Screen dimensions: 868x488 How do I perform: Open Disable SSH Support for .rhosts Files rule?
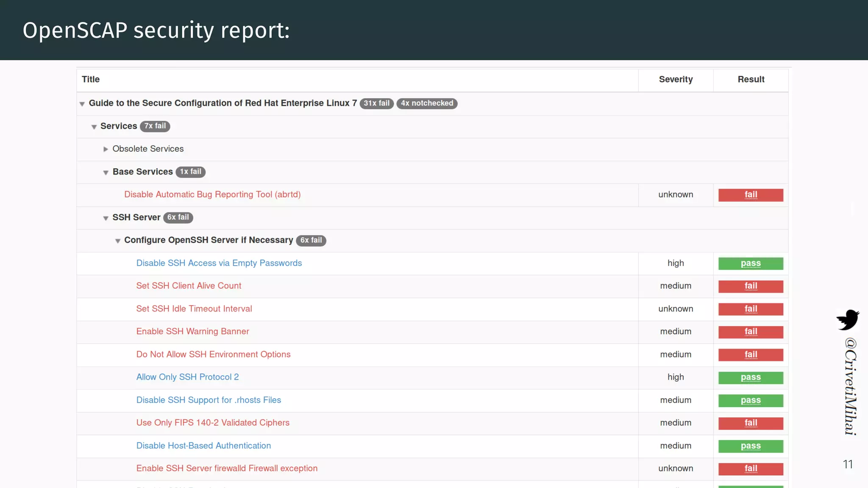click(x=209, y=400)
